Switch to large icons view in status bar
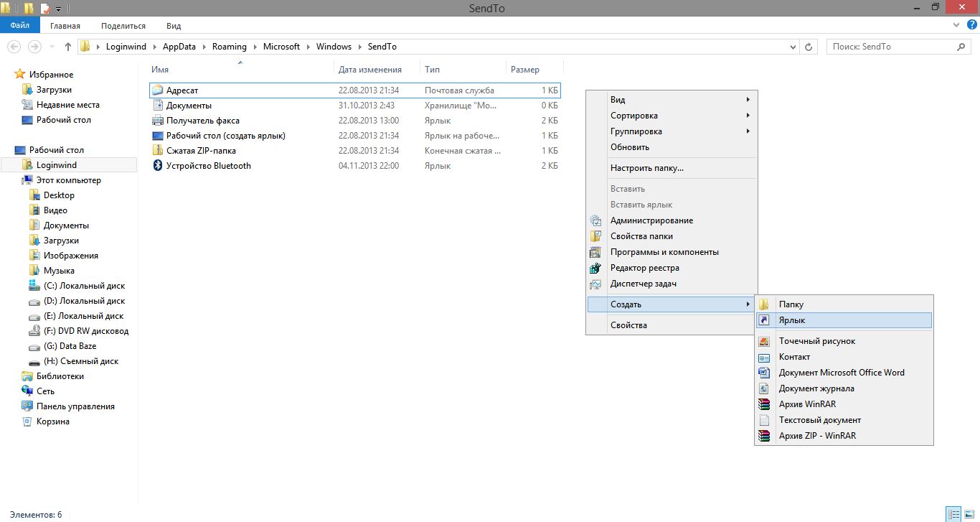The width and height of the screenshot is (980, 522). click(969, 514)
